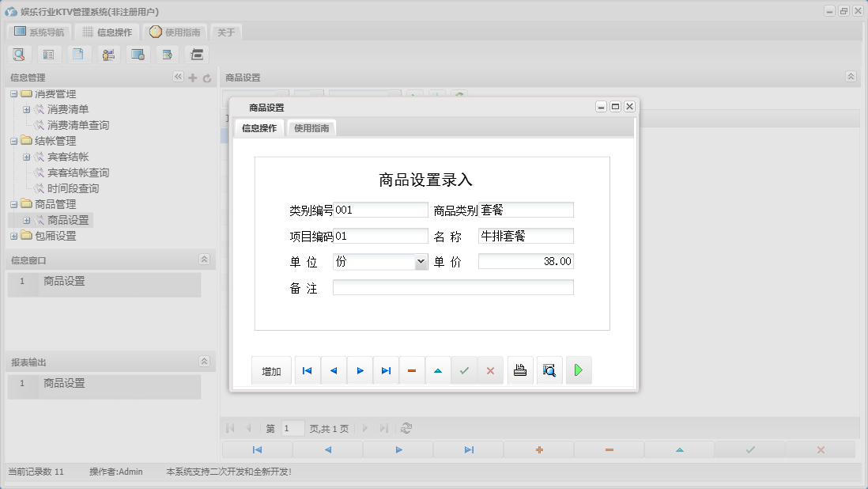Click the green run arrow icon in dialog
This screenshot has width=868, height=489.
coord(578,370)
